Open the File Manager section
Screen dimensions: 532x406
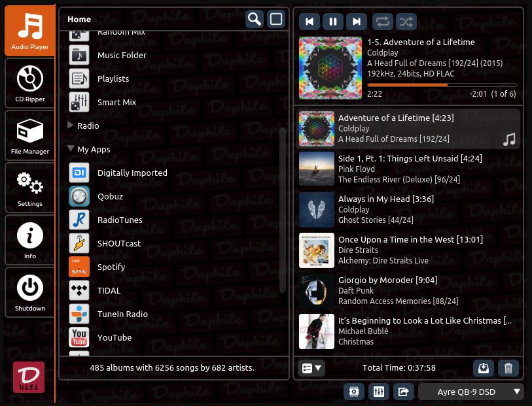(x=30, y=135)
